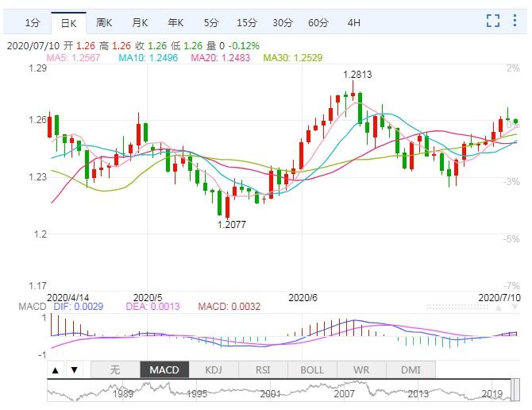The width and height of the screenshot is (532, 410).
Task: Switch indicator to WR
Action: point(361,369)
